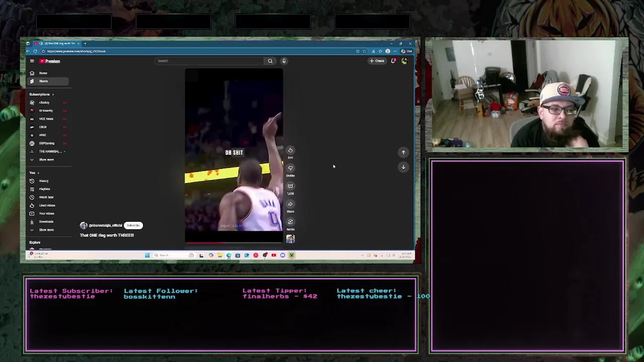Click the YouTube Premium logo
Image resolution: width=644 pixels, height=362 pixels.
[50, 61]
